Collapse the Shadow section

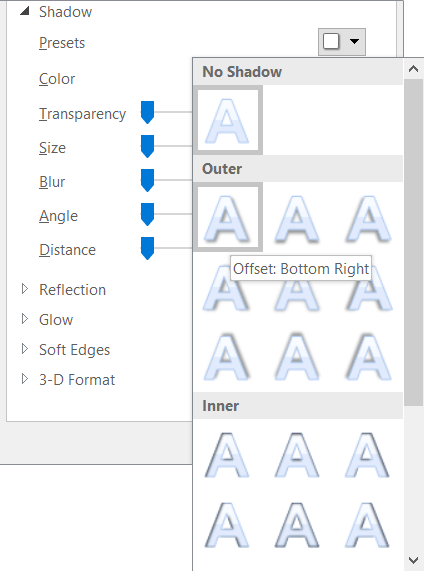pos(24,11)
